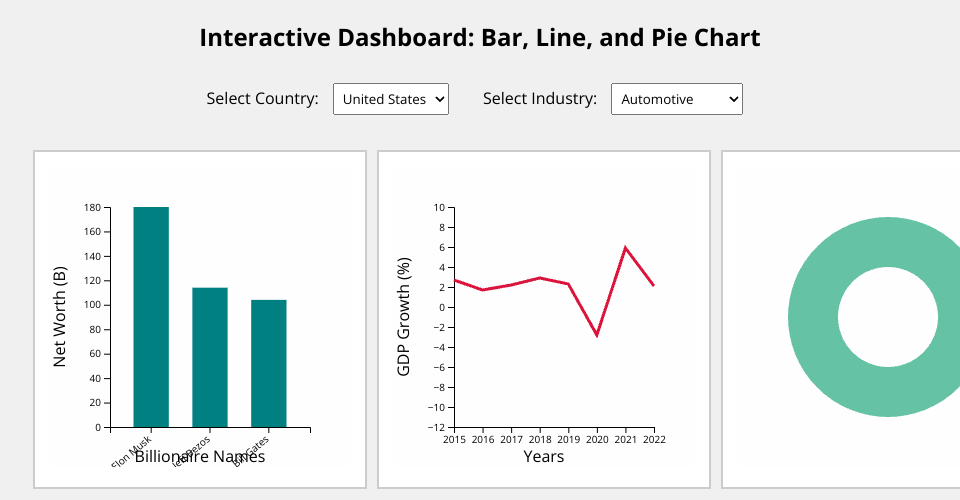Click the dashboard title heading
The height and width of the screenshot is (500, 960).
480,38
